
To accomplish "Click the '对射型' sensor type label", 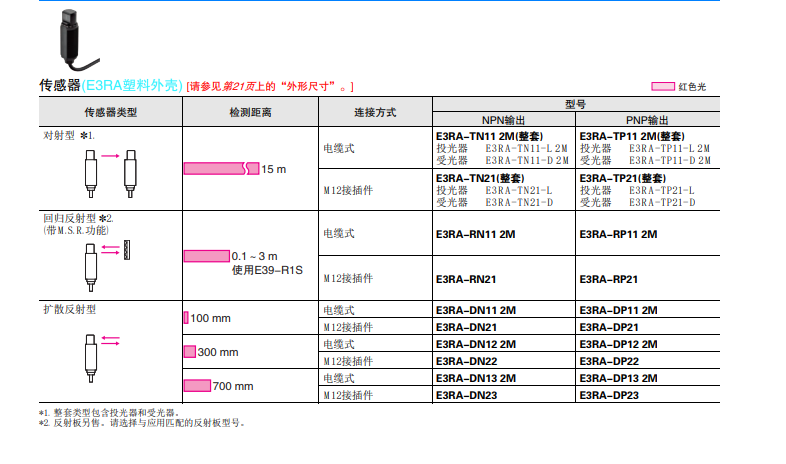I will pos(59,135).
